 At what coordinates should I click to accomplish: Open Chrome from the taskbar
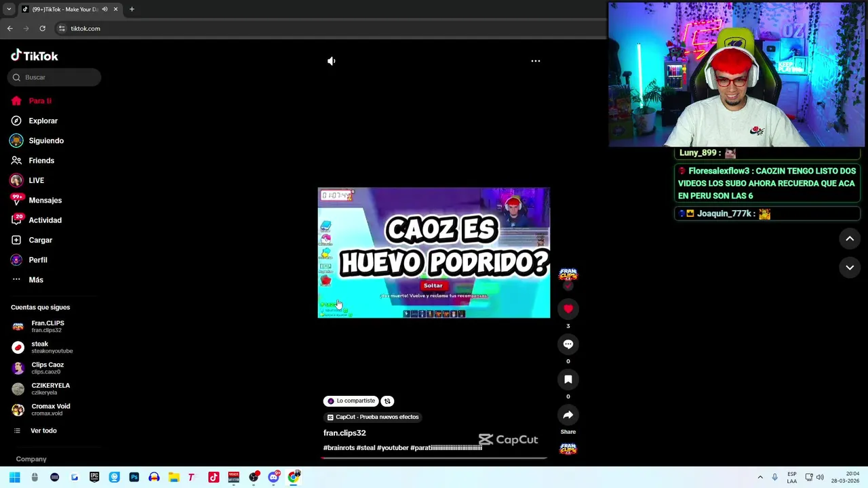tap(294, 477)
